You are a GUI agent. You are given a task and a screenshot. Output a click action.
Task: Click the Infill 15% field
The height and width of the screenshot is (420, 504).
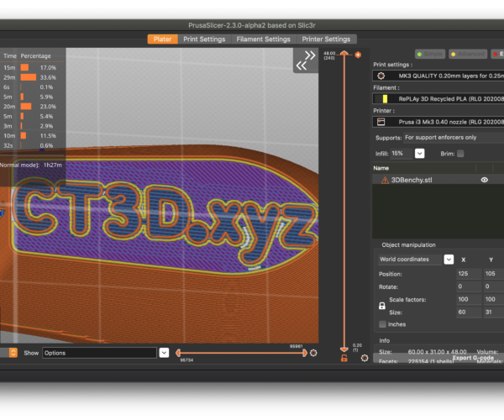point(402,154)
